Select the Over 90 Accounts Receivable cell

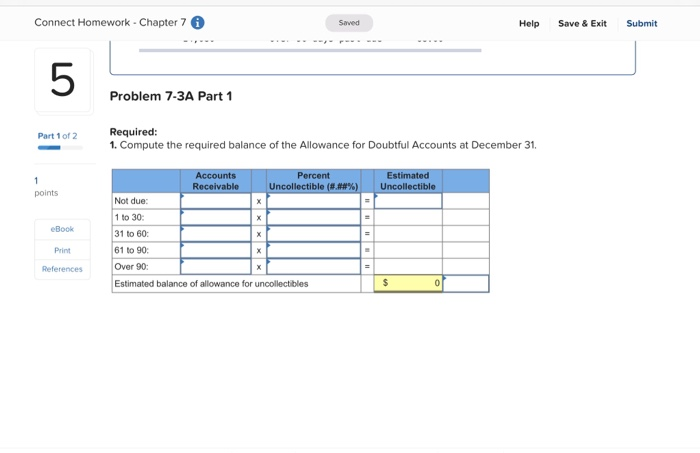click(216, 267)
